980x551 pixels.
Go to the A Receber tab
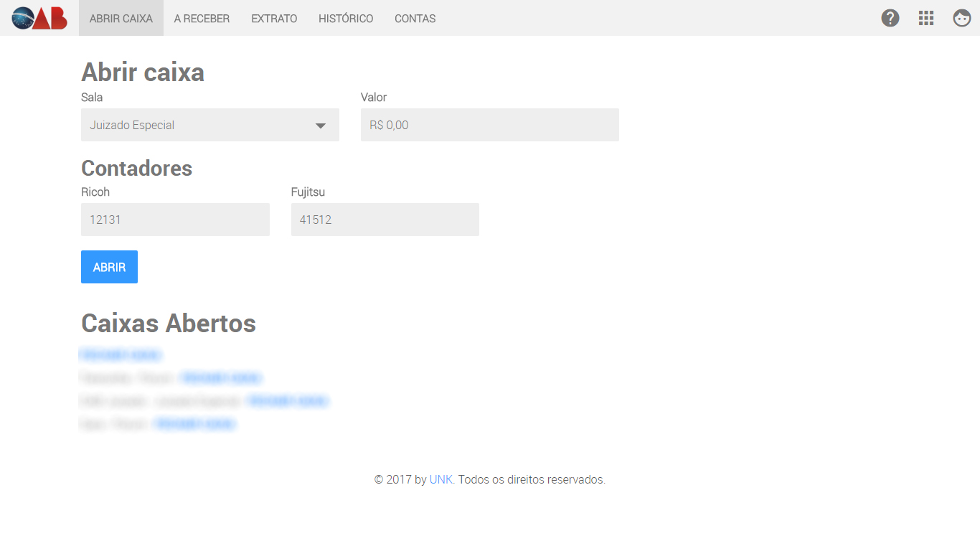click(x=202, y=19)
